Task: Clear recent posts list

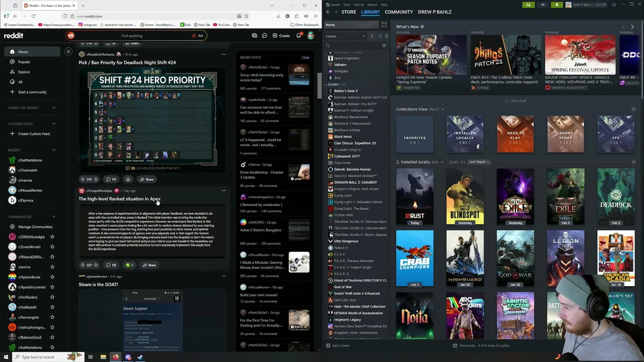Action: pos(305,57)
